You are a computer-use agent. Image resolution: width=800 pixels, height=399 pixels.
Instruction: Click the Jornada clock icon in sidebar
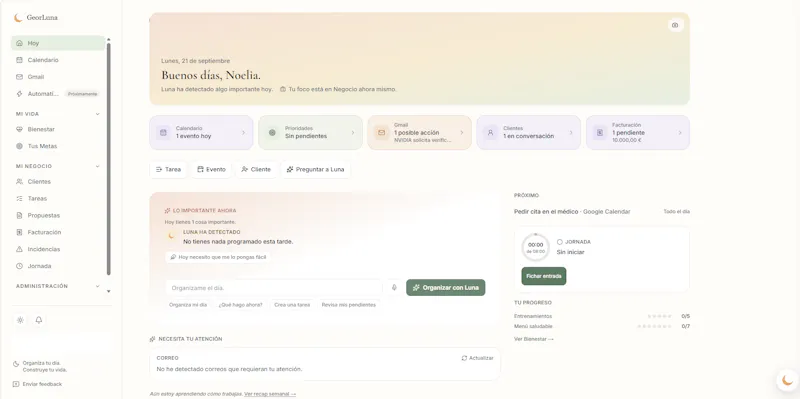tap(19, 266)
